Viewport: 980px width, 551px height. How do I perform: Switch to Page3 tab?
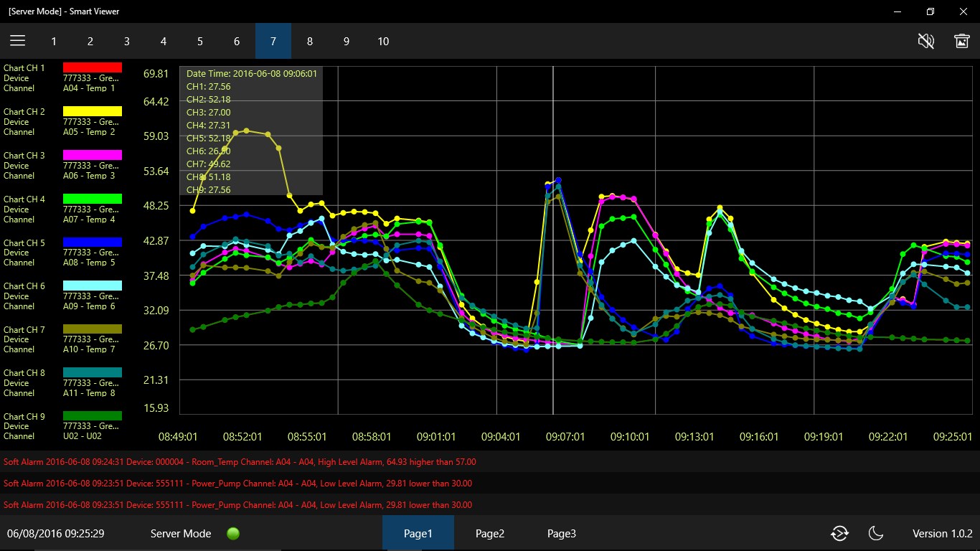562,533
